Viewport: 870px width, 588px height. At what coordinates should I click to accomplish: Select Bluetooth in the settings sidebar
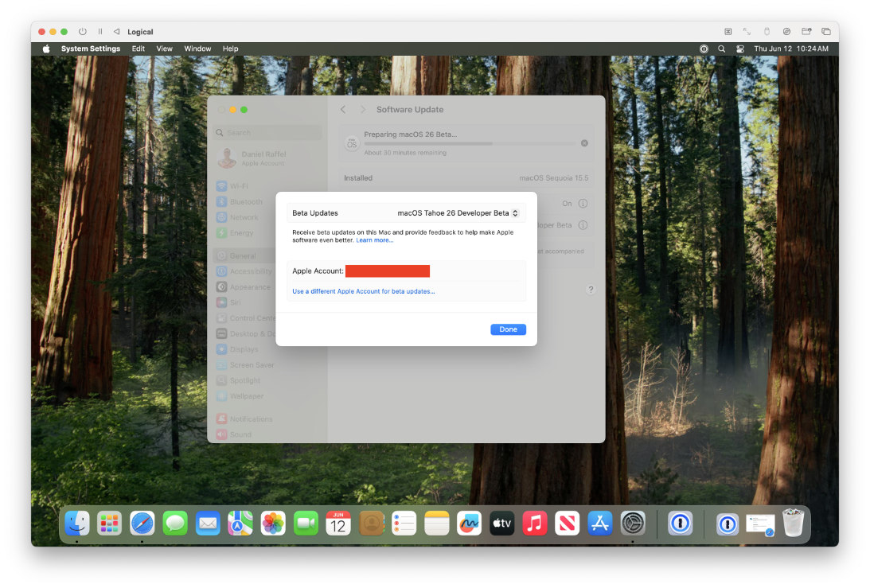pyautogui.click(x=244, y=202)
